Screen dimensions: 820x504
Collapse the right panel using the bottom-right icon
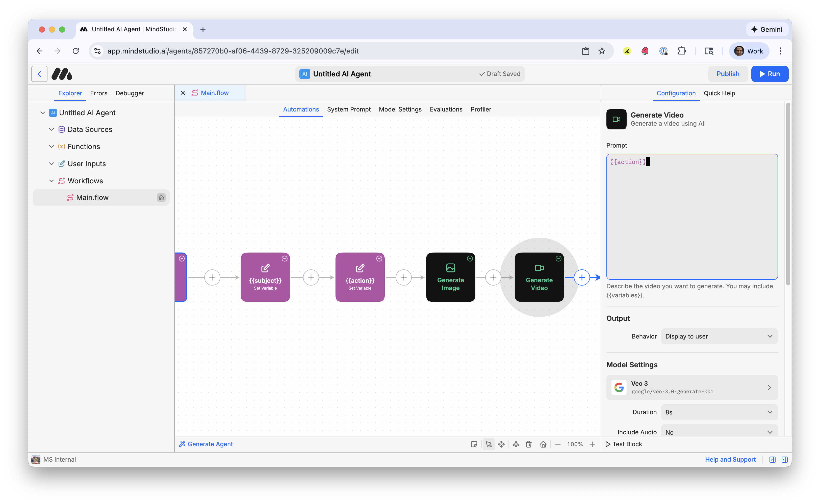click(784, 459)
